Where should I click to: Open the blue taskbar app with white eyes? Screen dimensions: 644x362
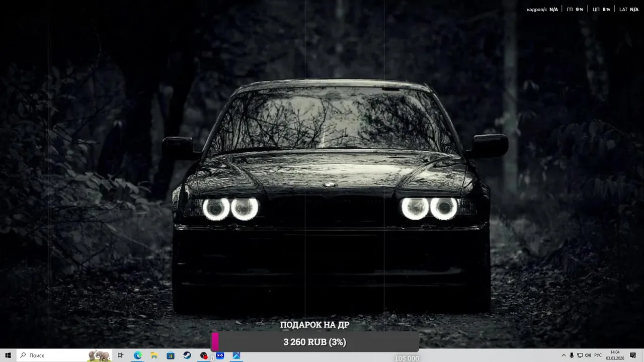[x=220, y=355]
